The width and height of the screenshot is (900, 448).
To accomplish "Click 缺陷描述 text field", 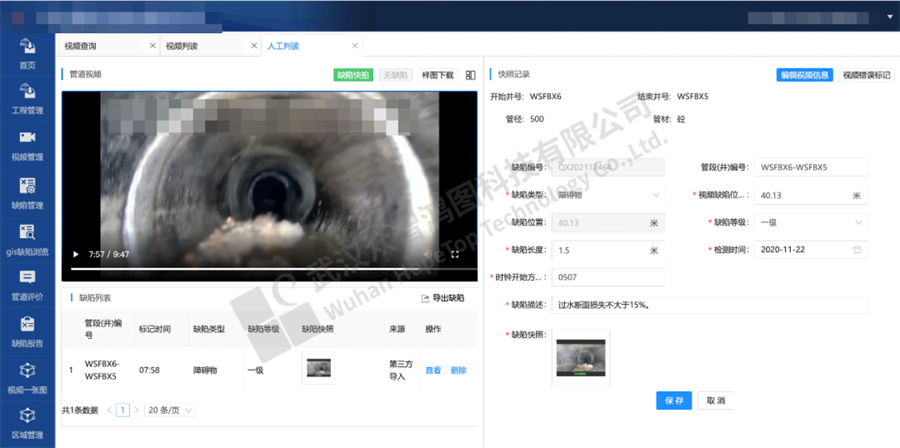I will 709,305.
